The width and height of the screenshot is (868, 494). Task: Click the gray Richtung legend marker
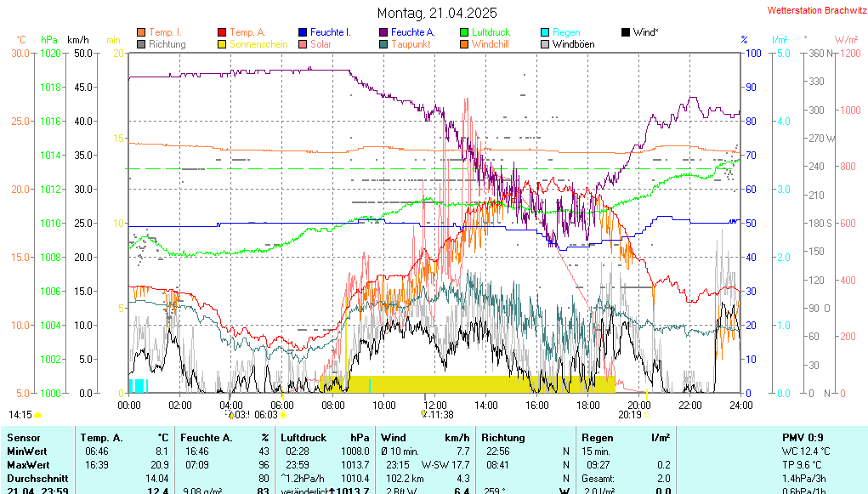(x=141, y=44)
